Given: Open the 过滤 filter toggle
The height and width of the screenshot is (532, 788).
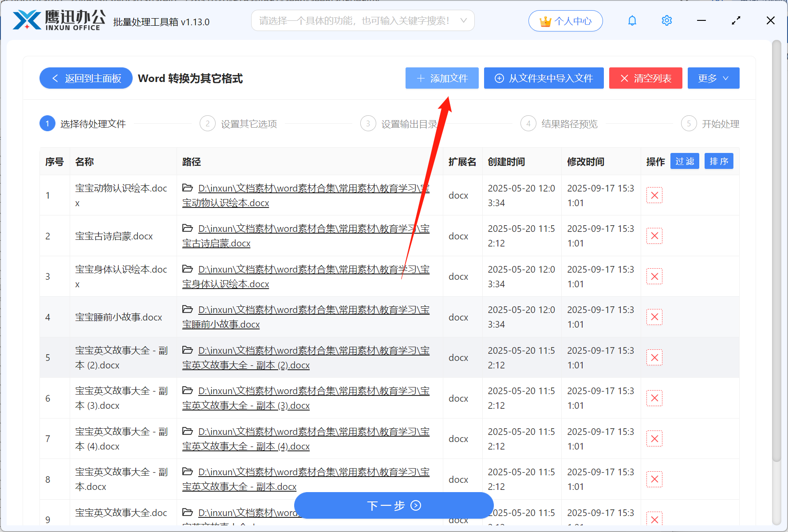Looking at the screenshot, I should pos(685,161).
